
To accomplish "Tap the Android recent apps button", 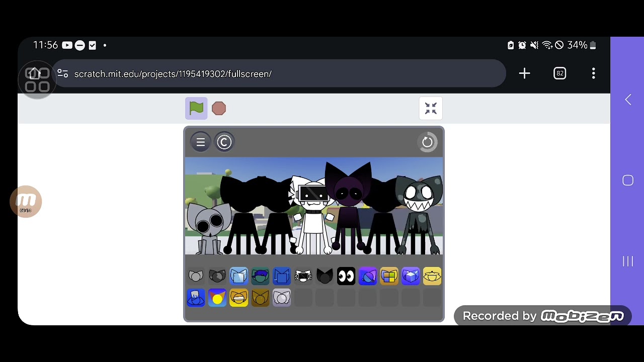I will pyautogui.click(x=628, y=261).
